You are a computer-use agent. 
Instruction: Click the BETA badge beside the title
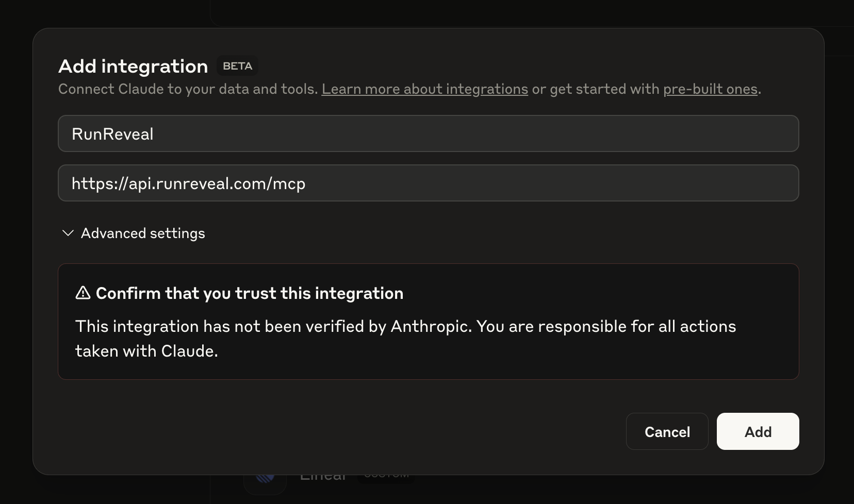click(x=237, y=66)
